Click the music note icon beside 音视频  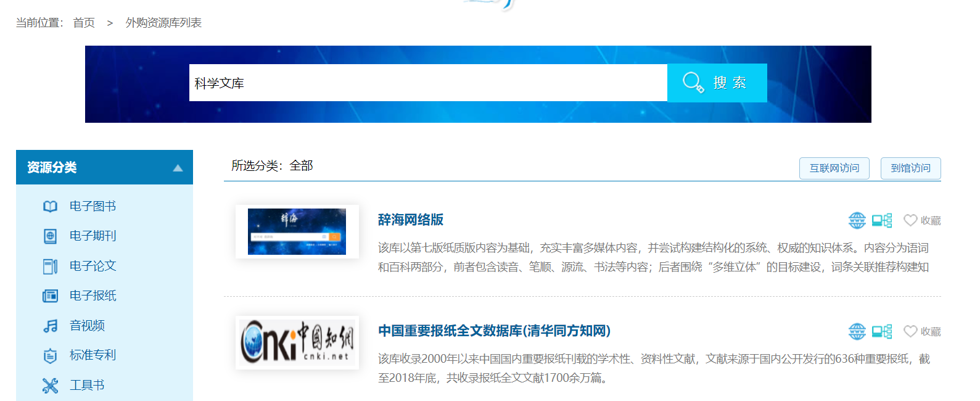50,326
